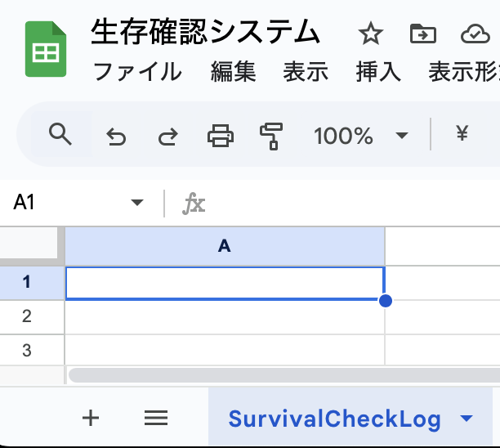500x448 pixels.
Task: Add a new sheet with plus button
Action: [x=91, y=419]
